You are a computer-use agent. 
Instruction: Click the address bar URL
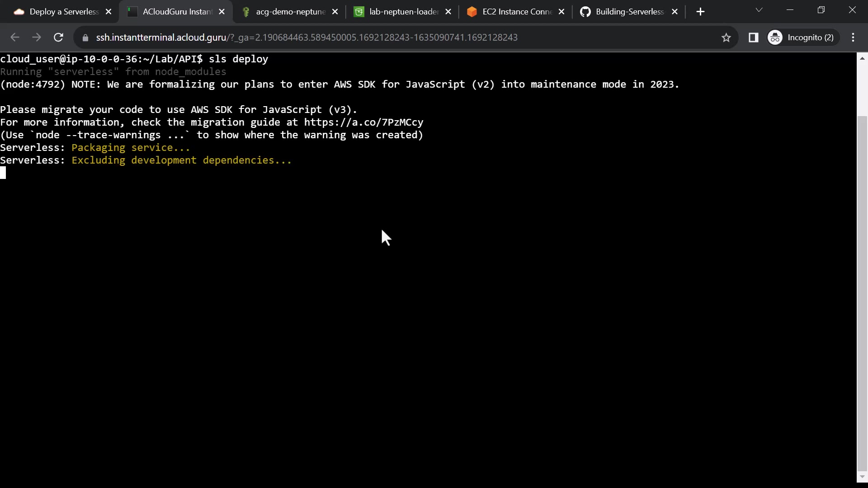pyautogui.click(x=307, y=38)
